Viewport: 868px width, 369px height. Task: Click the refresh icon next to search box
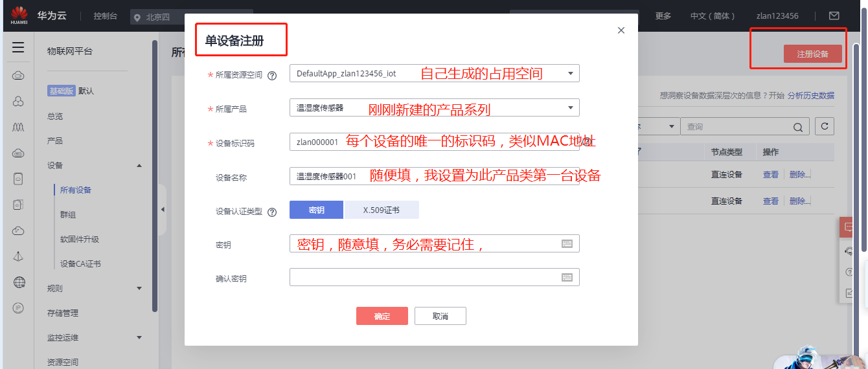click(824, 126)
